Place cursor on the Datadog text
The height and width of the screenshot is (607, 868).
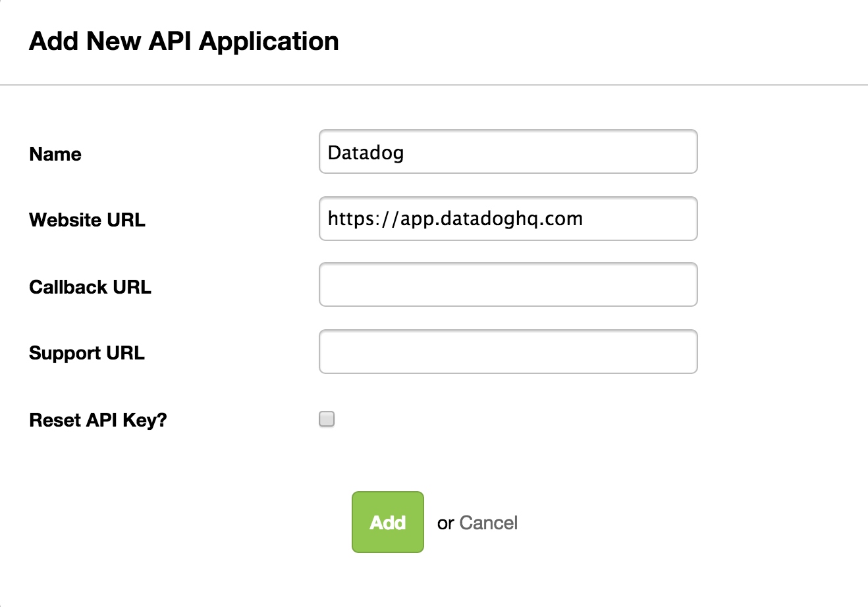pos(366,153)
